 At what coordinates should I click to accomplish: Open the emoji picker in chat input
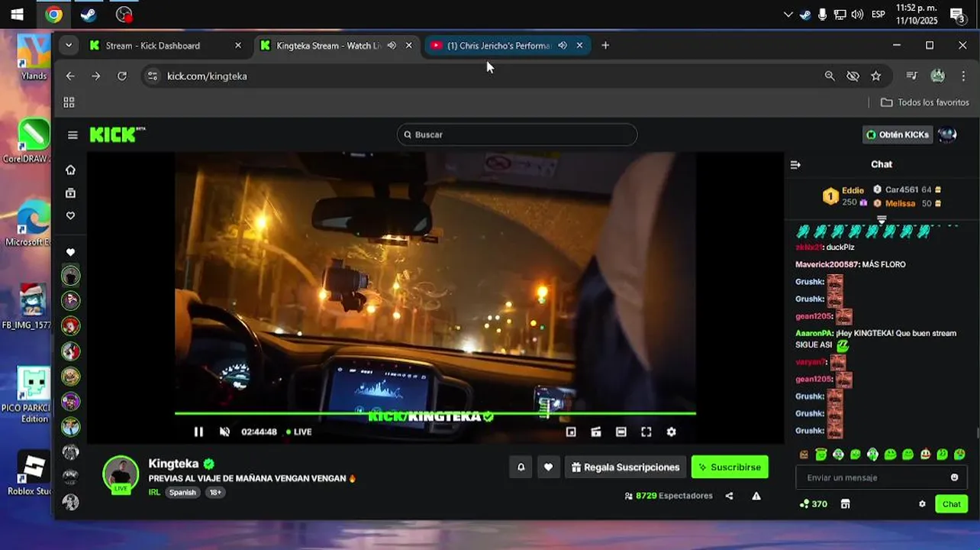954,477
